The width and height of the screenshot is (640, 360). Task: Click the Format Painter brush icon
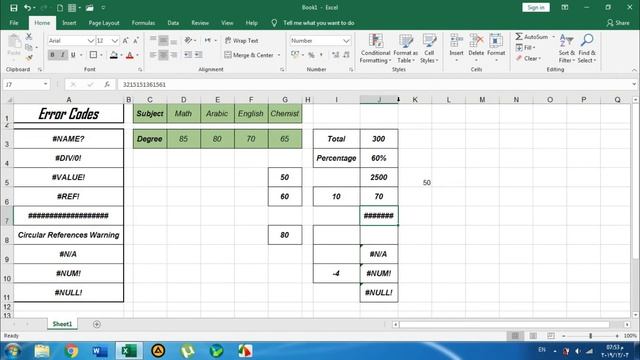(x=29, y=58)
